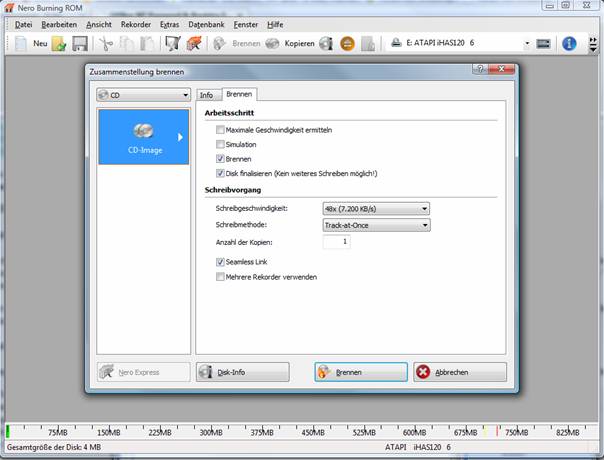Enable Mehrere Rekorder verwenden checkbox
Screen dimensions: 604x460
[x=220, y=277]
